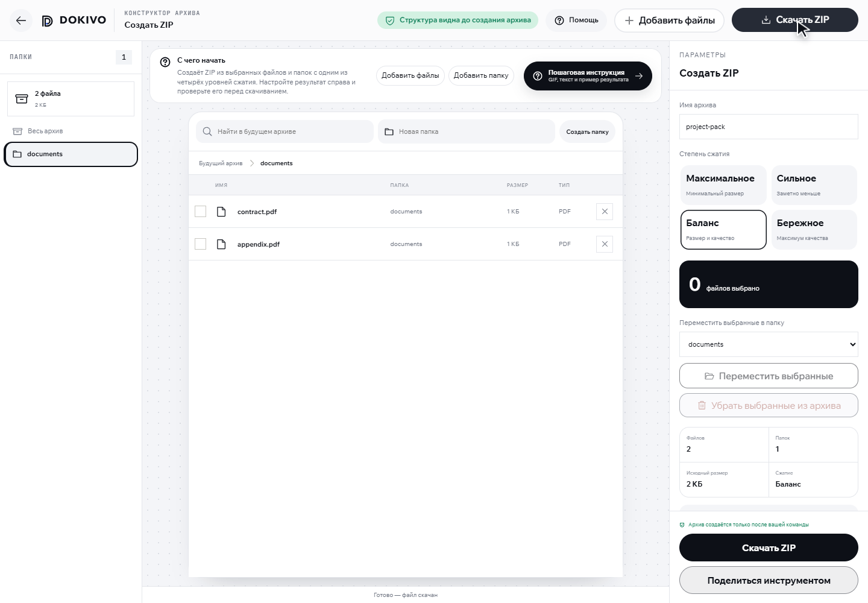Image resolution: width=868 pixels, height=603 pixels.
Task: Select Сильное compression level
Action: point(814,185)
